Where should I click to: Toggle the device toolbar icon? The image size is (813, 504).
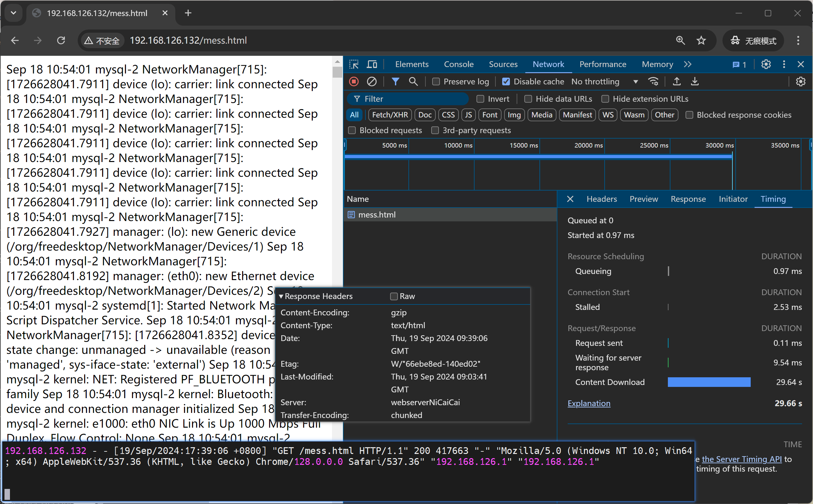click(372, 64)
